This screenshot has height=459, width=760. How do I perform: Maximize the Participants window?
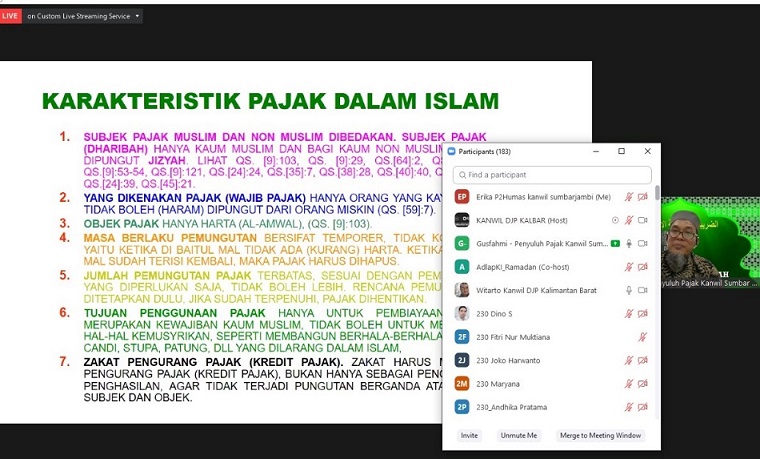point(621,151)
